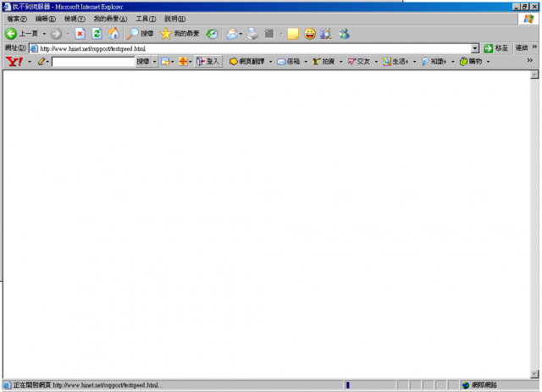Click the grey Forward arrow button
The width and height of the screenshot is (542, 392).
(x=56, y=34)
